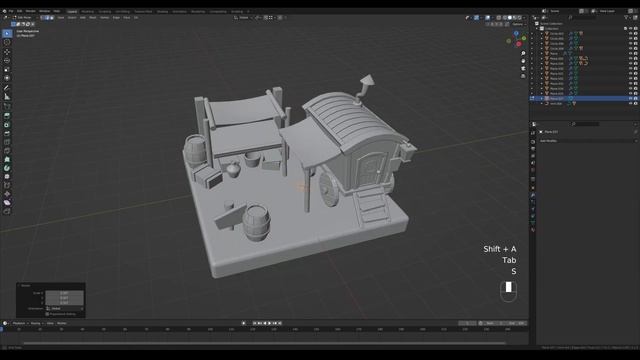Enable edge select mode
The height and width of the screenshot is (360, 640).
click(47, 18)
